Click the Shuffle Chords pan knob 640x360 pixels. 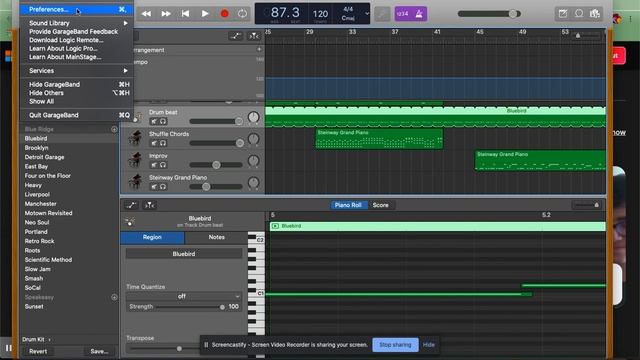click(x=253, y=139)
